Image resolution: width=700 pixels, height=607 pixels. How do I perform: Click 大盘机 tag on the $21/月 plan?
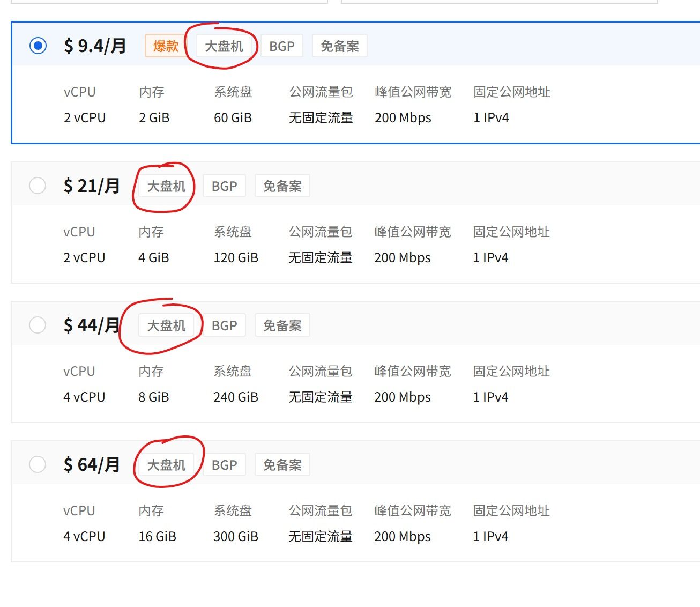coord(166,186)
